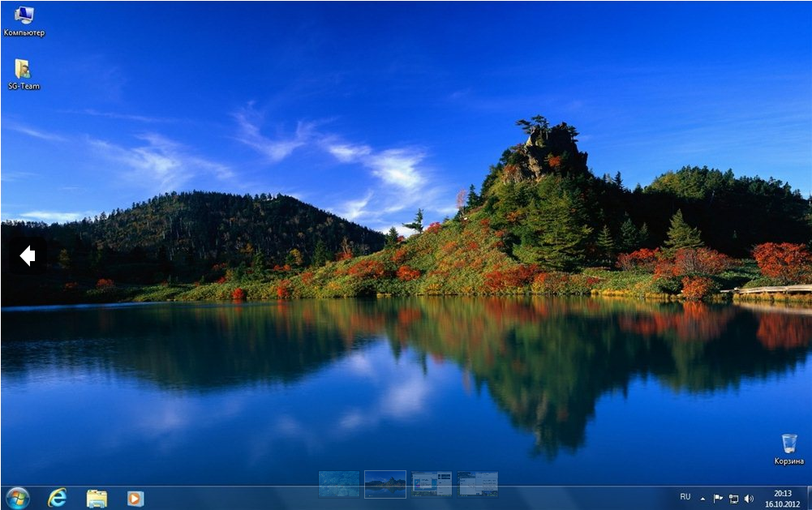Launch Internet Explorer from the taskbar
Image resolution: width=812 pixels, height=510 pixels.
(x=57, y=498)
